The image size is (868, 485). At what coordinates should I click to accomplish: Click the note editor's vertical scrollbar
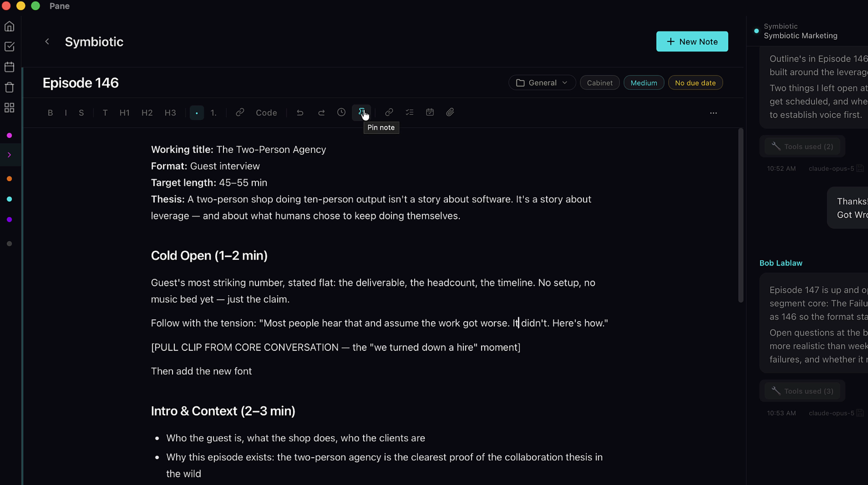741,216
